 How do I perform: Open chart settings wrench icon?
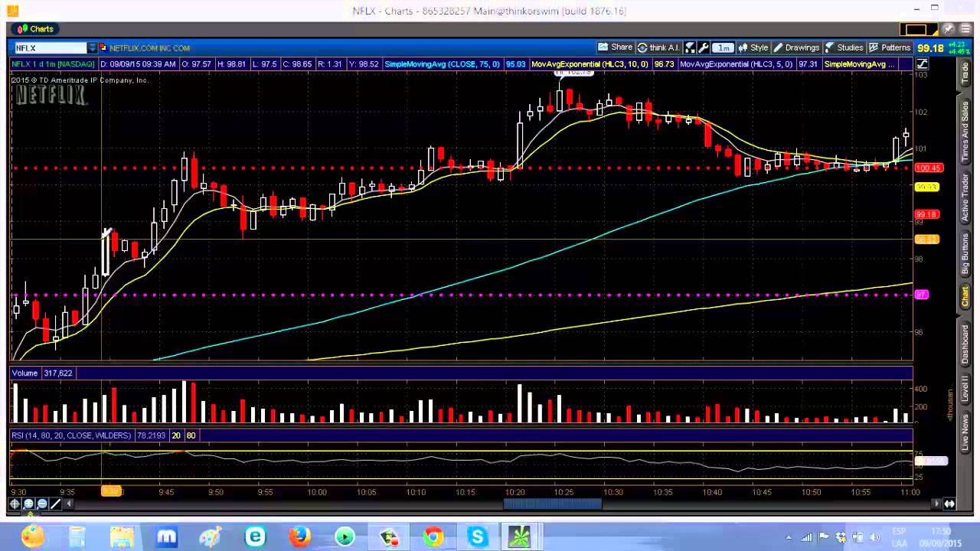[x=704, y=47]
